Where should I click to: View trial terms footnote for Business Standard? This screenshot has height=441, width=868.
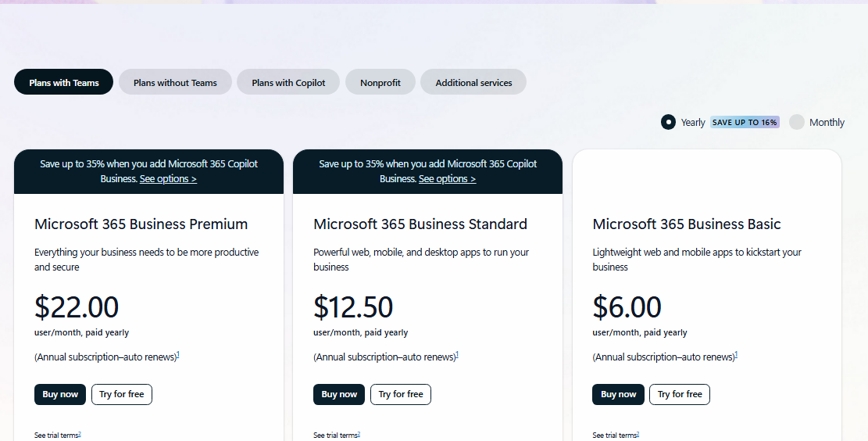click(x=359, y=434)
